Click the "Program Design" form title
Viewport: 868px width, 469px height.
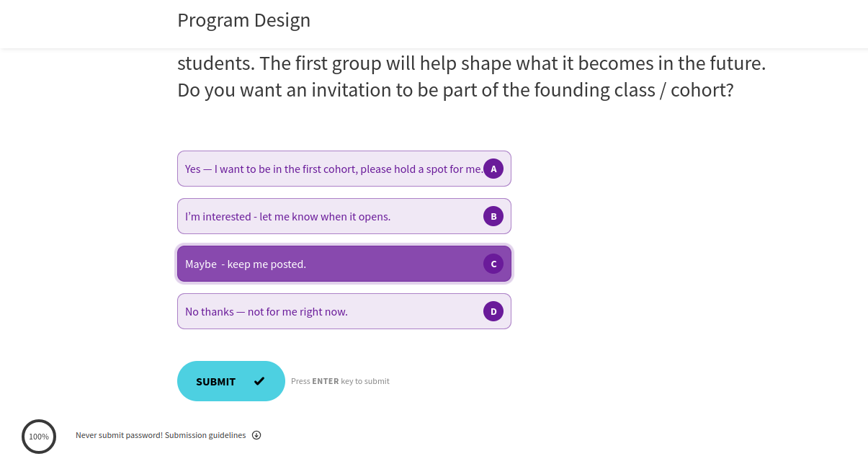coord(243,20)
